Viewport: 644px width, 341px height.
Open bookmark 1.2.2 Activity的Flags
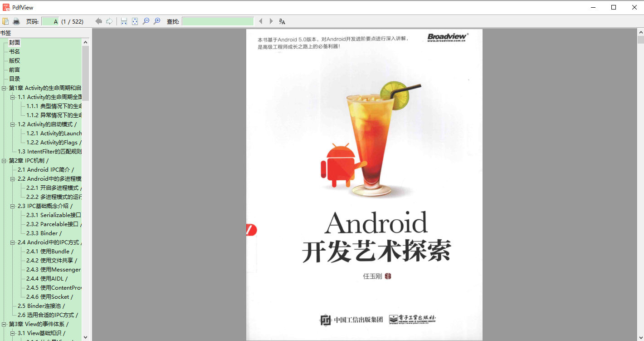[x=54, y=143]
